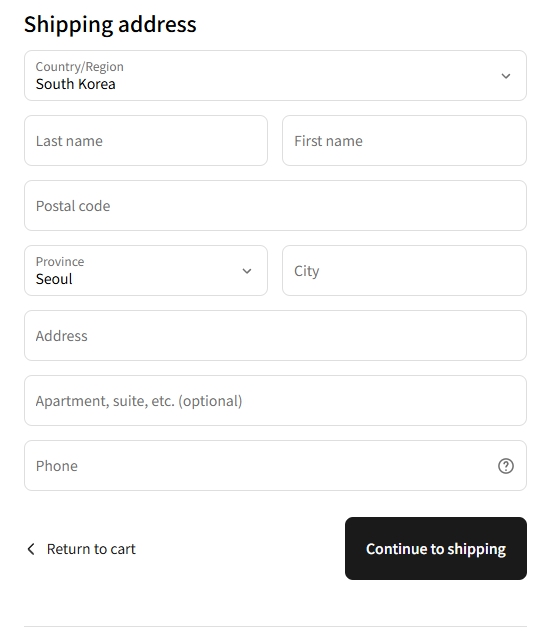Focus the Last name input field
Viewport: 558px width, 638px height.
pyautogui.click(x=146, y=141)
